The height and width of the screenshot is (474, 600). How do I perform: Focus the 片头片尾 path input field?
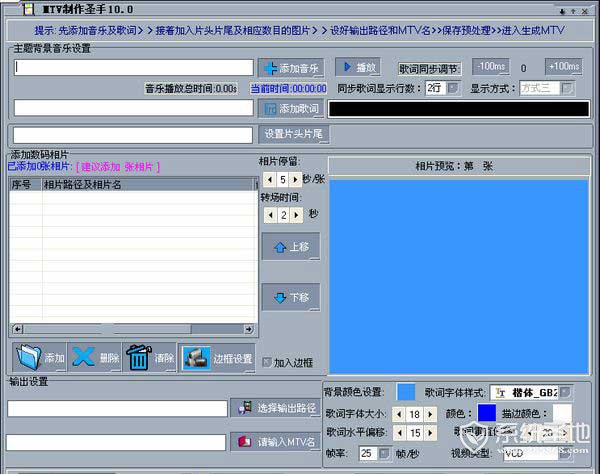pos(133,135)
